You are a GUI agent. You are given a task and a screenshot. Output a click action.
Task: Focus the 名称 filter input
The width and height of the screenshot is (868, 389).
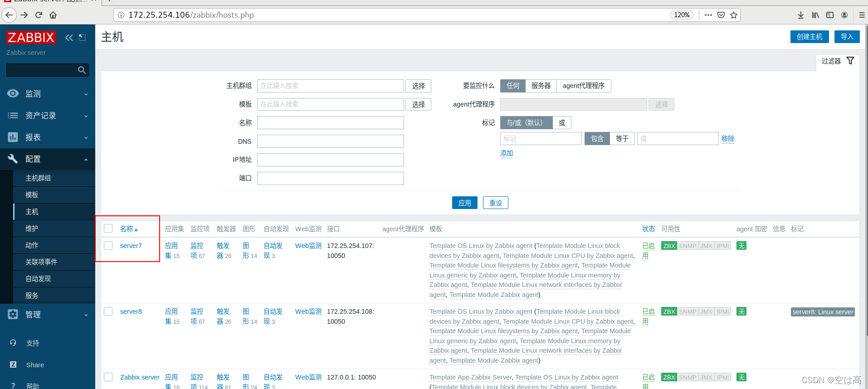point(331,123)
